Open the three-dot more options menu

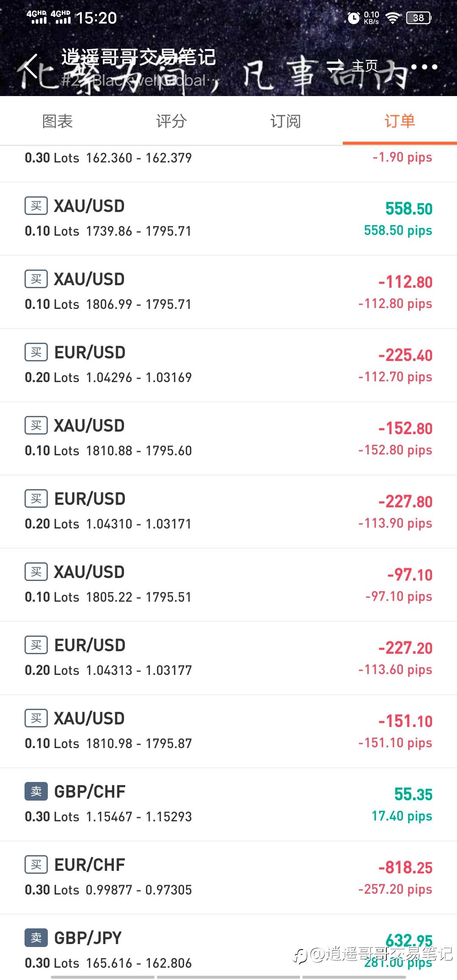coord(424,67)
